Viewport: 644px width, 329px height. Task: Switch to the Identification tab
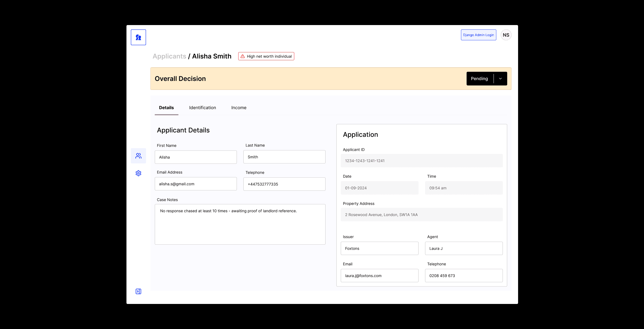coord(202,108)
